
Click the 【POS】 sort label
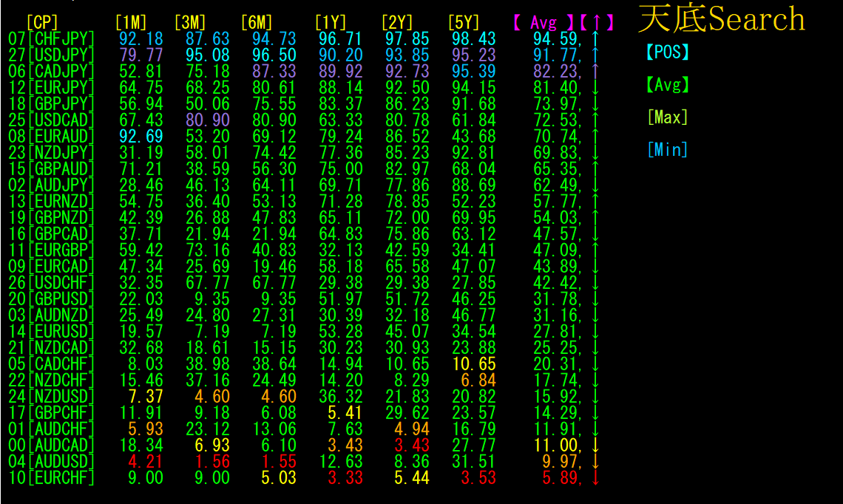pos(667,52)
